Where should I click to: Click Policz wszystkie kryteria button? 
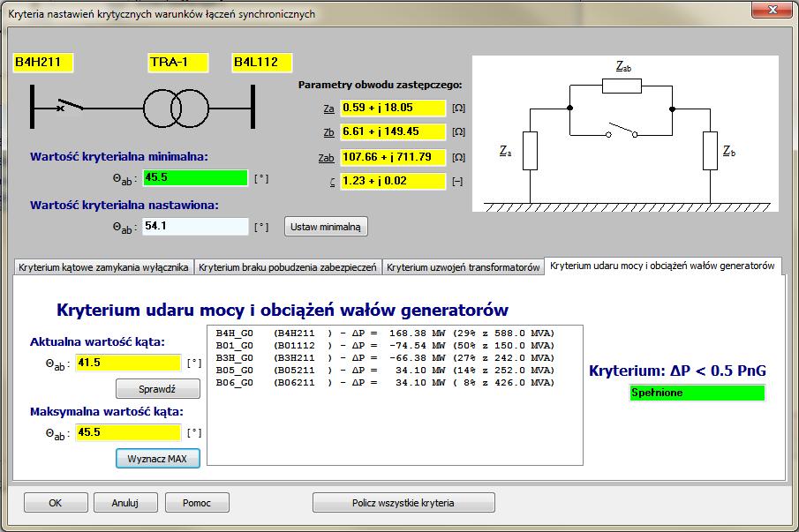[403, 503]
